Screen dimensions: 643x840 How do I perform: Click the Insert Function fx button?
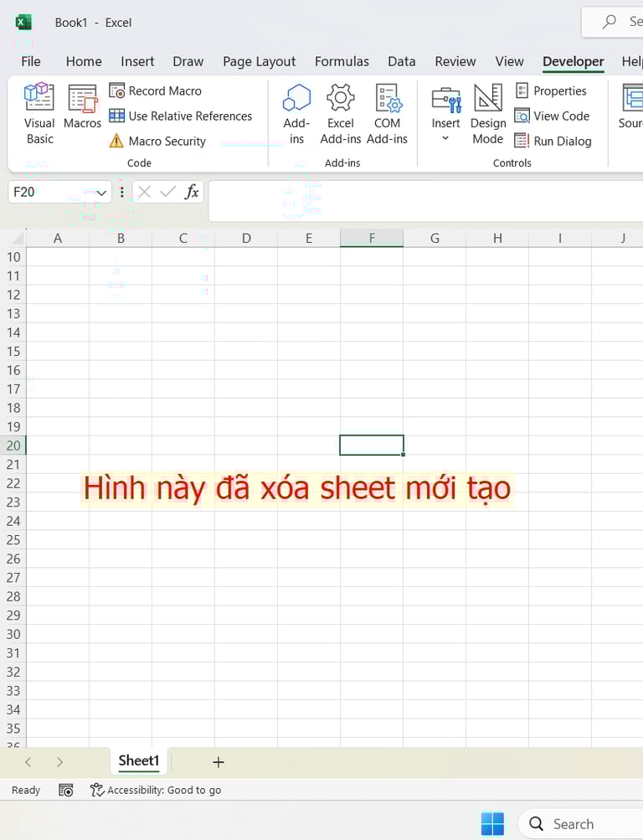click(192, 192)
